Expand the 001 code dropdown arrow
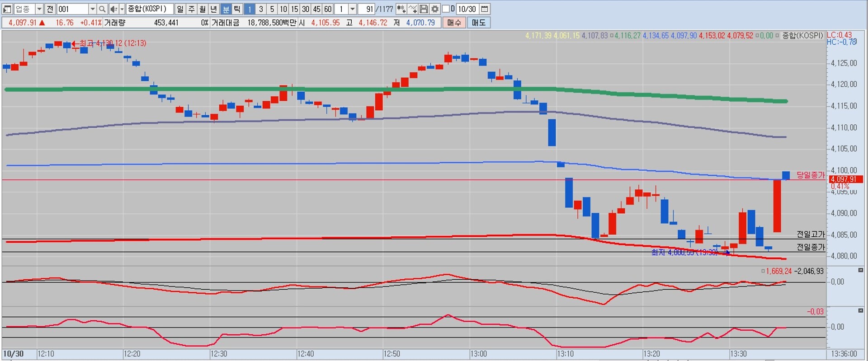The image size is (868, 361). point(92,9)
